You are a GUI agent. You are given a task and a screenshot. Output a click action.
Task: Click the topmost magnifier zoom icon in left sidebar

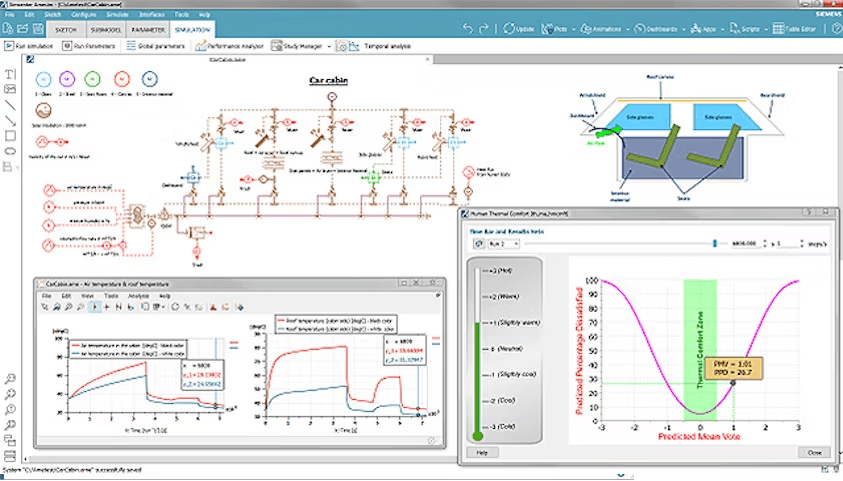10,378
